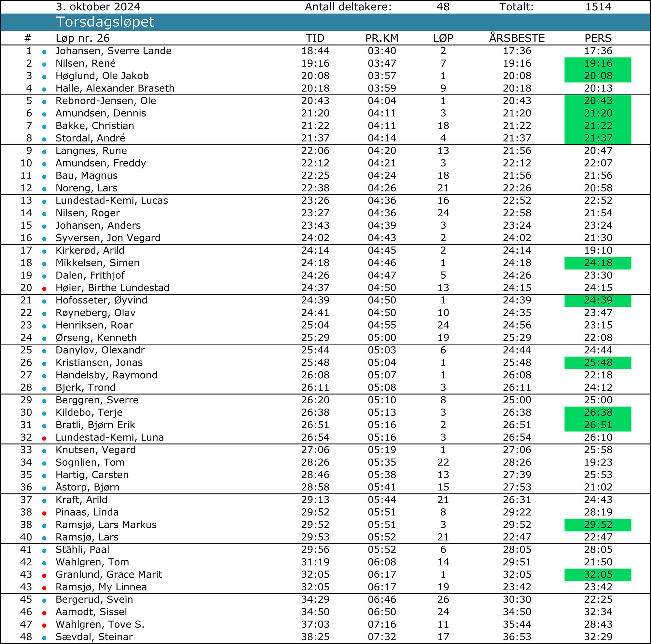Select the name Noreng, Lars
The height and width of the screenshot is (644, 651).
(87, 188)
